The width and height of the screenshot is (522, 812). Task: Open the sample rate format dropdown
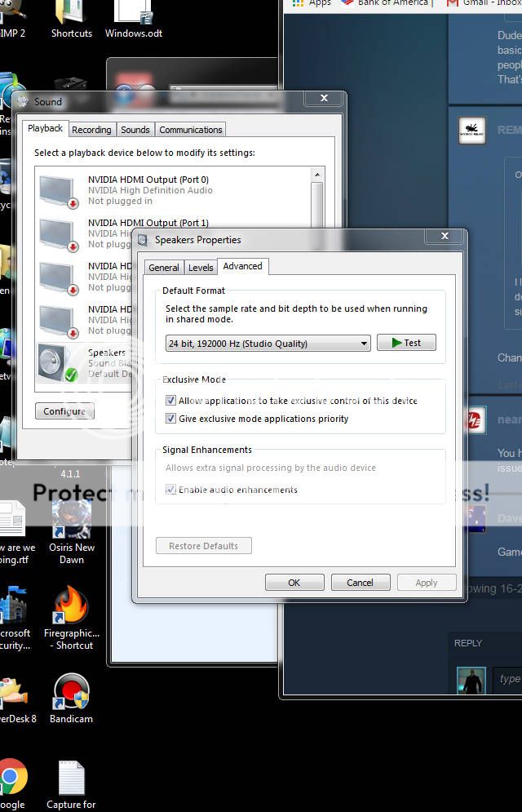click(268, 344)
